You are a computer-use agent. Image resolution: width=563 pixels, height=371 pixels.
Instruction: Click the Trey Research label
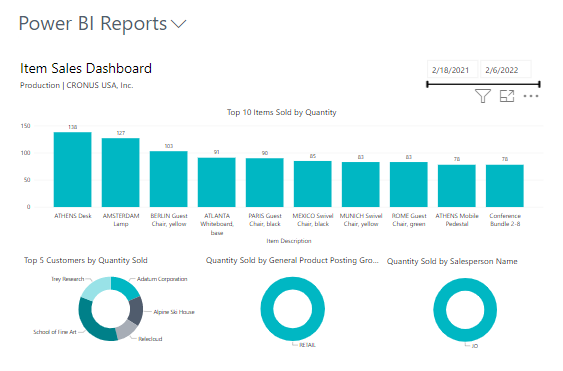tap(68, 279)
